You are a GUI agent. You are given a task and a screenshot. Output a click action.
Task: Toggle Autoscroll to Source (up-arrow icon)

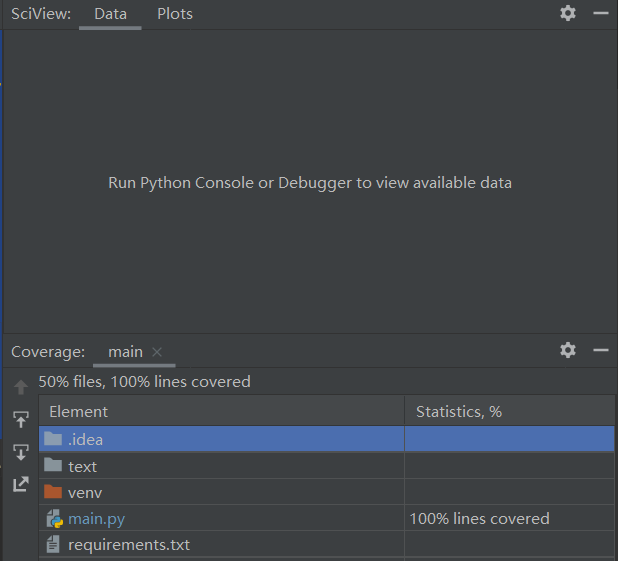pyautogui.click(x=21, y=420)
